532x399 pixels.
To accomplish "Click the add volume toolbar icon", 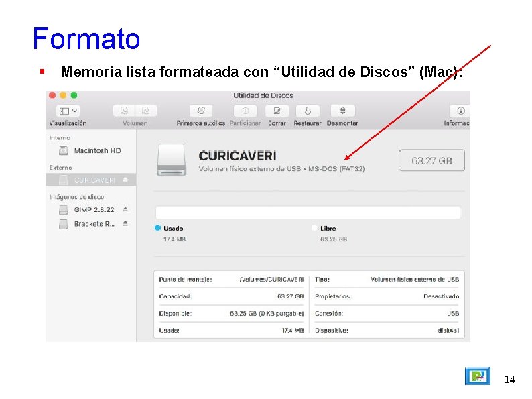I will tap(124, 111).
